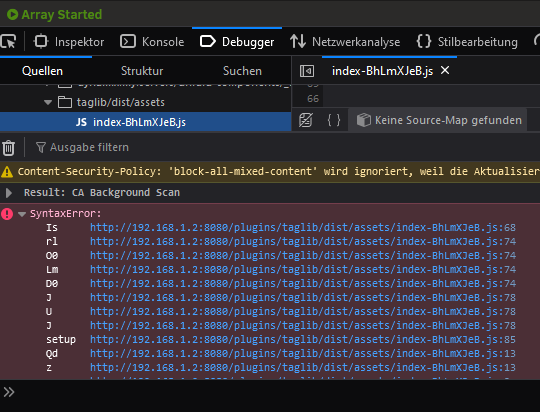540x412 pixels.
Task: Open the Lm frame source link
Action: (303, 270)
